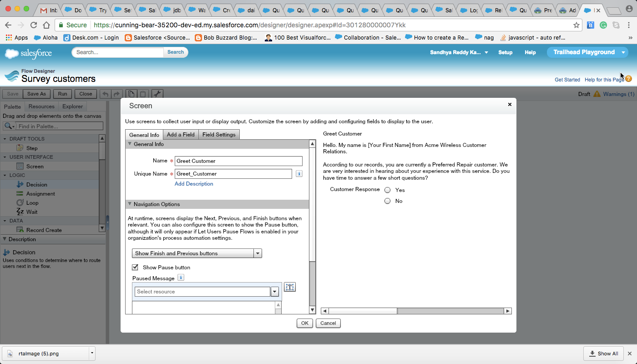Collapse the Navigation Options section

130,204
